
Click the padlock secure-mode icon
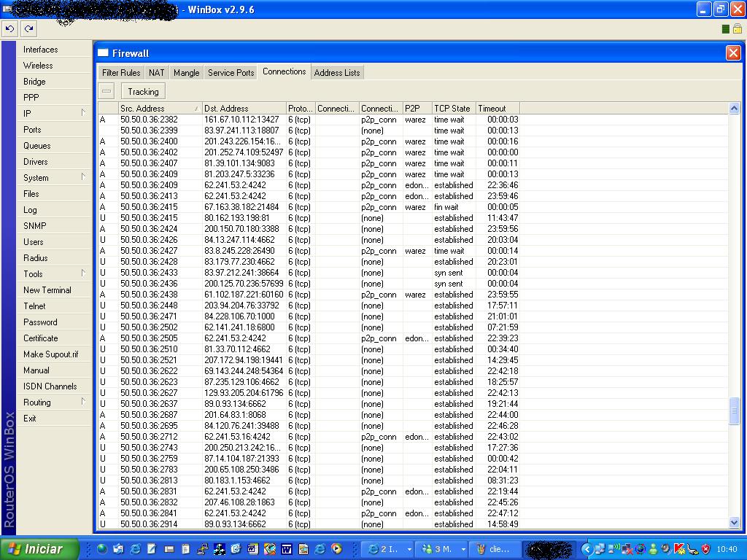coord(738,28)
